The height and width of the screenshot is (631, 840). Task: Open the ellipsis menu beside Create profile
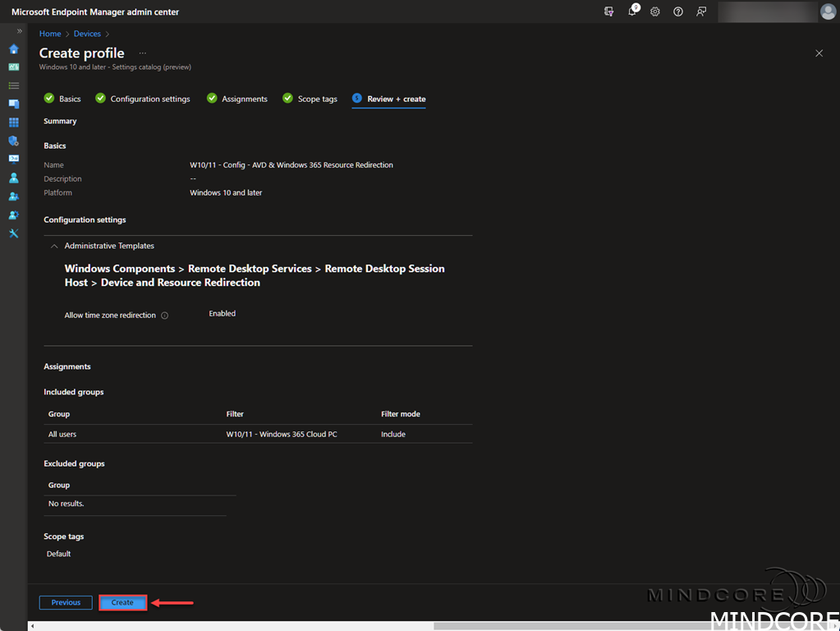pos(143,53)
